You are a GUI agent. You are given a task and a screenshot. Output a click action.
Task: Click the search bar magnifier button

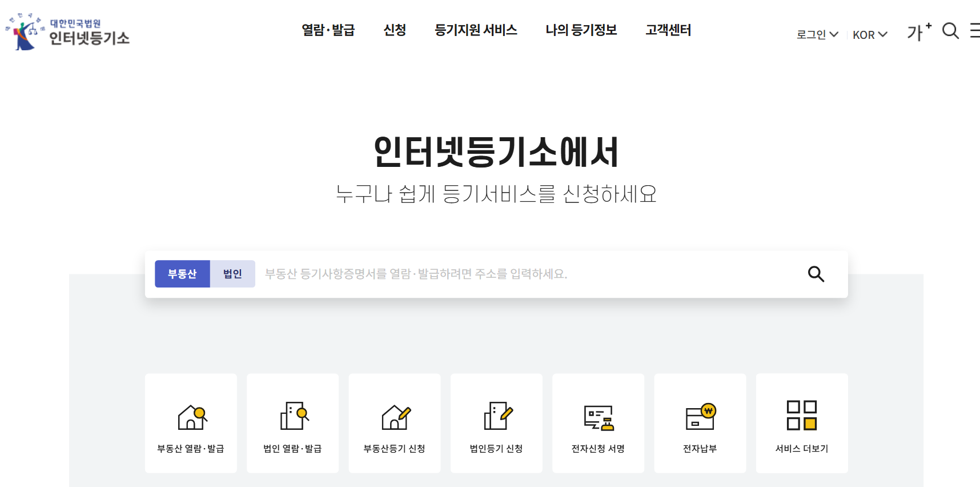[816, 274]
